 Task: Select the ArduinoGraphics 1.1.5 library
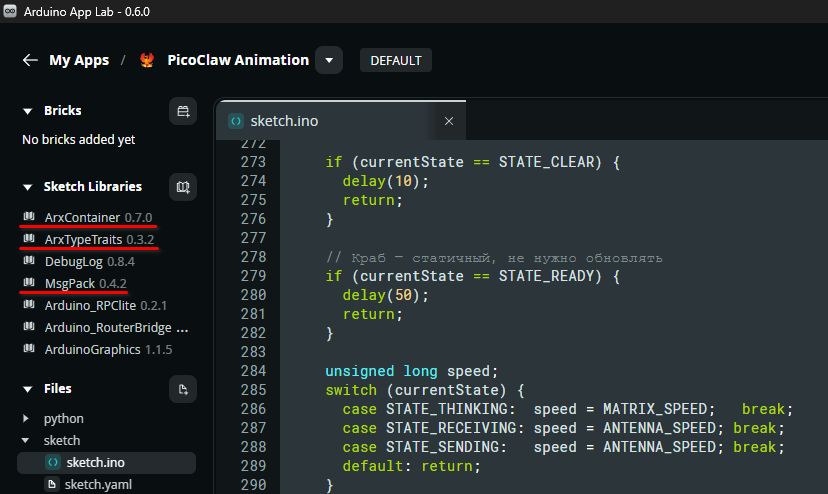pyautogui.click(x=108, y=350)
